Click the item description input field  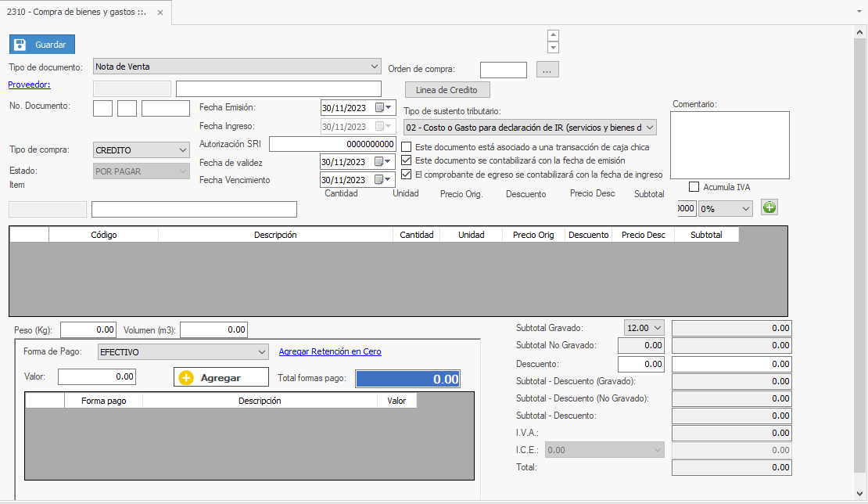194,209
